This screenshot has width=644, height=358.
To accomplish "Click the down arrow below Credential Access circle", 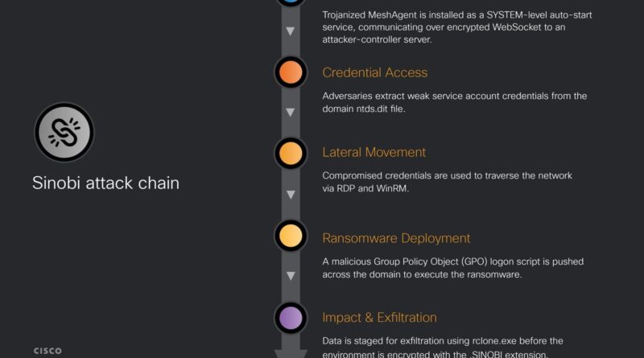I will click(x=291, y=113).
